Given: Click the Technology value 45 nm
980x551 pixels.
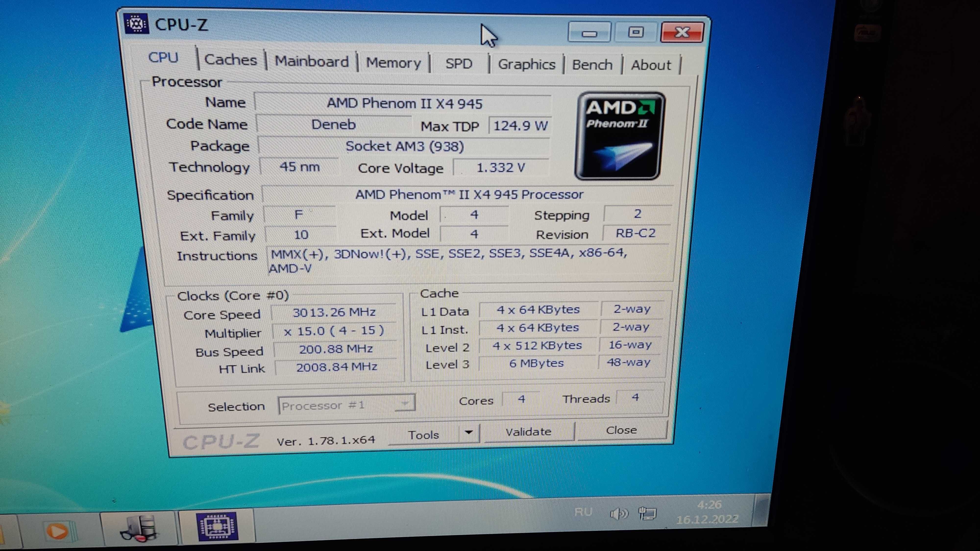Looking at the screenshot, I should pyautogui.click(x=299, y=167).
